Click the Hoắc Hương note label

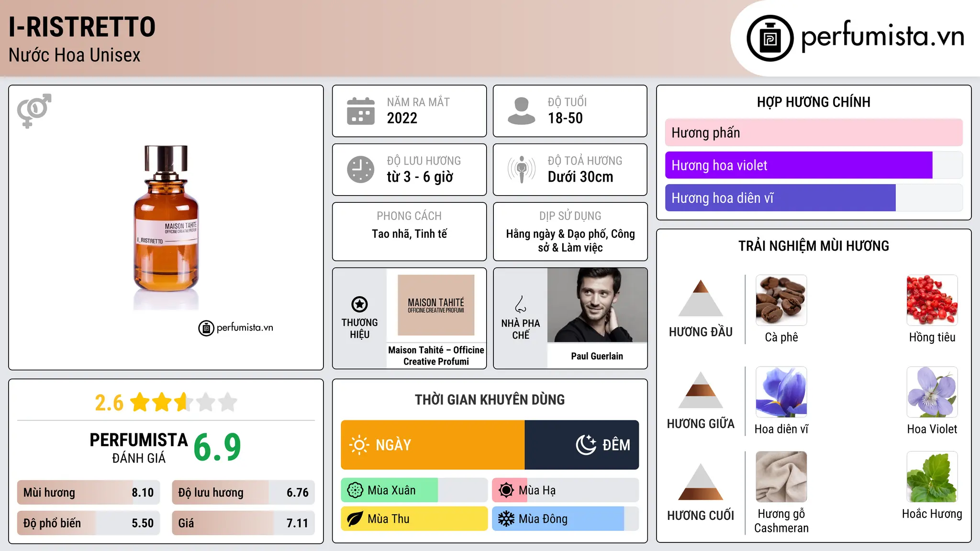tap(932, 514)
